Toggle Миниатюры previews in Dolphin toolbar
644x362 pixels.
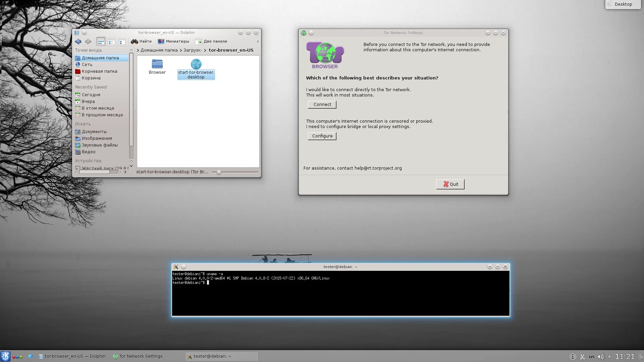pos(173,42)
